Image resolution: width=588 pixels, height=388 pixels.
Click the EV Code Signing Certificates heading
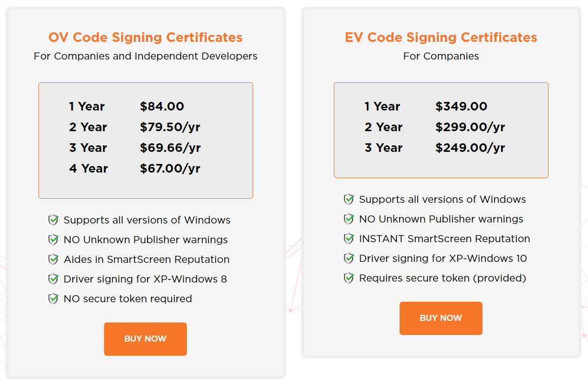pyautogui.click(x=441, y=37)
